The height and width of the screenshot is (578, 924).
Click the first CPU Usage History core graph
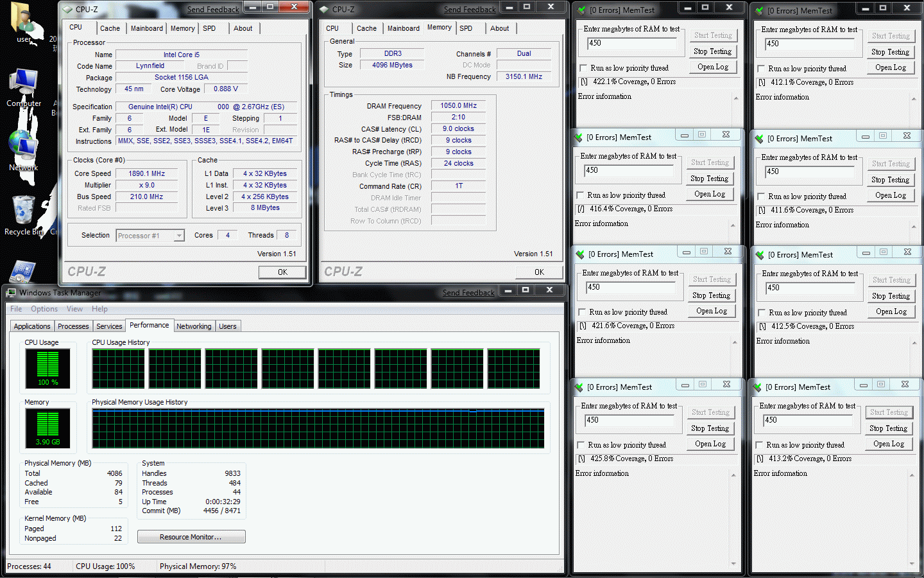[x=118, y=369]
